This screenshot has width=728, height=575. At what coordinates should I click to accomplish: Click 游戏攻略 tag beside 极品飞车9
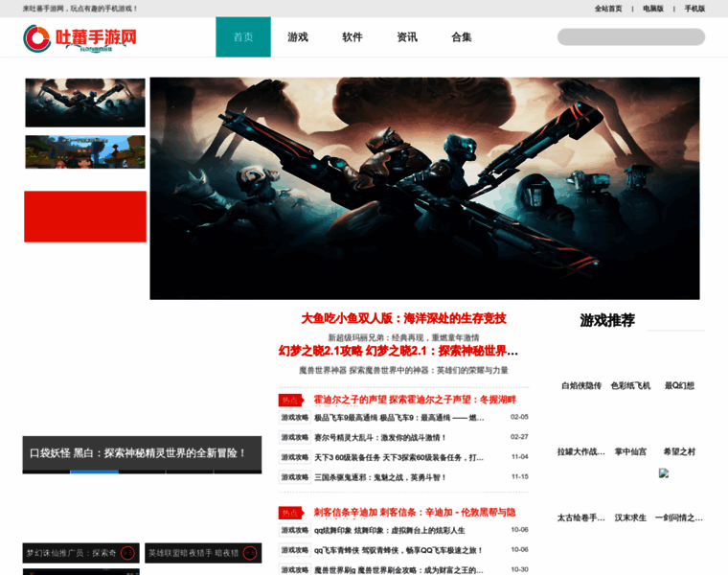point(295,418)
